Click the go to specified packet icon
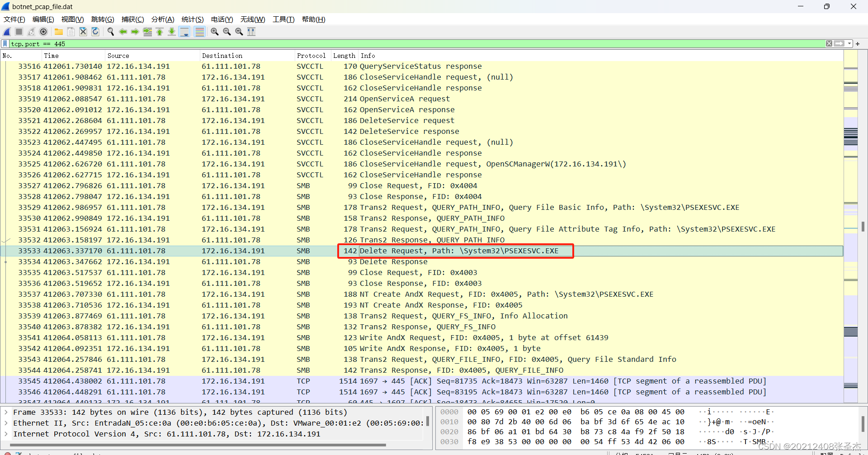Screen dimensions: 868x455 (x=147, y=32)
